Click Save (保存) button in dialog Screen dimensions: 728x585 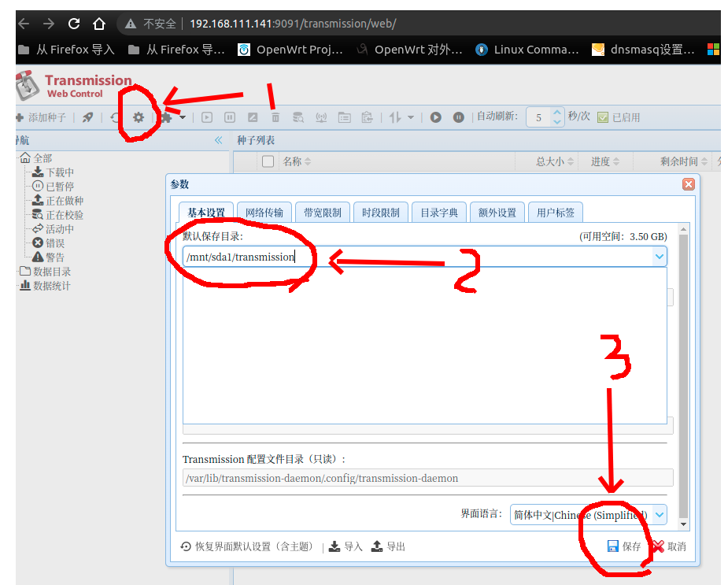[x=624, y=546]
